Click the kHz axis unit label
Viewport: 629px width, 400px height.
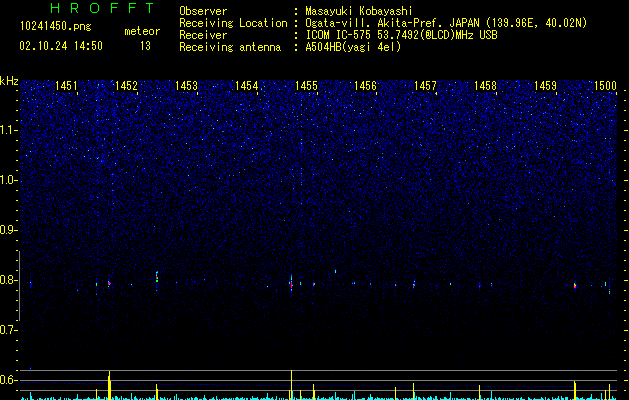click(9, 81)
